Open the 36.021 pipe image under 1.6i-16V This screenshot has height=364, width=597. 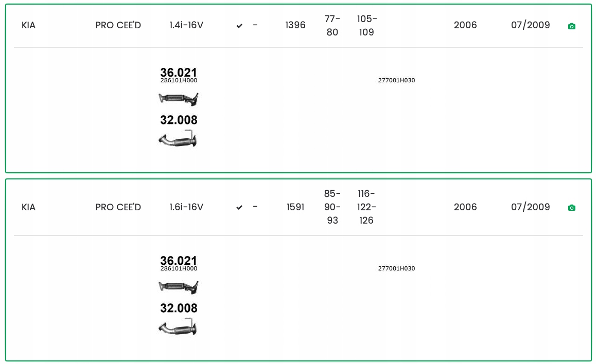[178, 286]
